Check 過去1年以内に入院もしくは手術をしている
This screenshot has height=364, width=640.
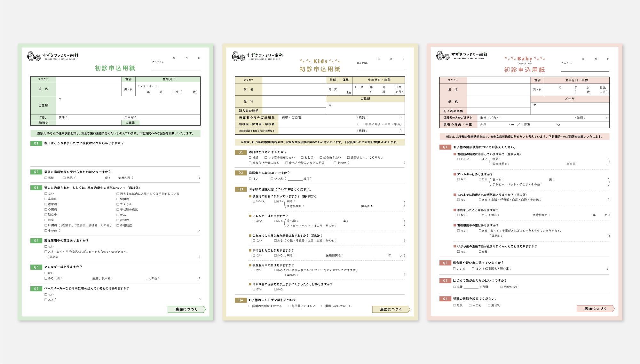click(118, 194)
